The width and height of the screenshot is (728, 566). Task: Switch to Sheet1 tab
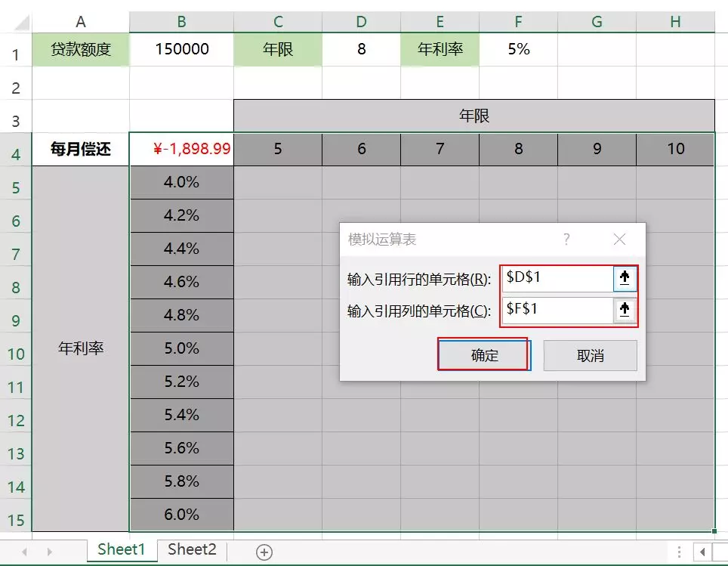click(122, 549)
